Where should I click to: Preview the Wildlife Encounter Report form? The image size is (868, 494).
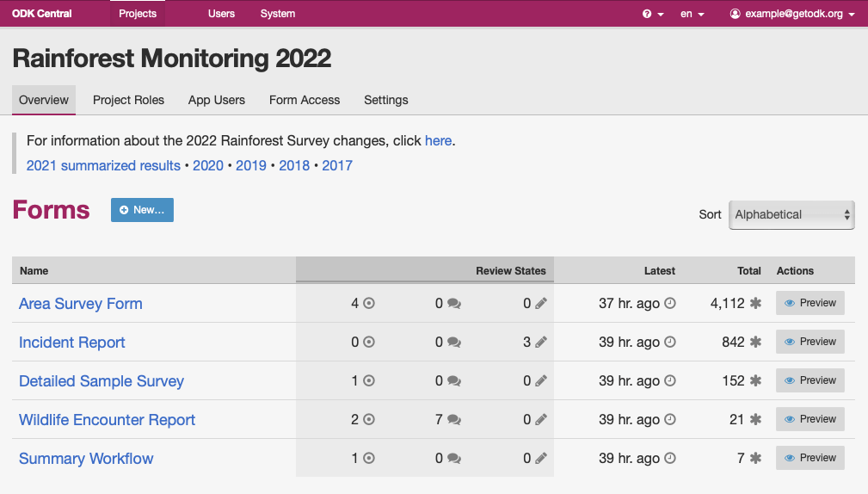click(x=810, y=419)
